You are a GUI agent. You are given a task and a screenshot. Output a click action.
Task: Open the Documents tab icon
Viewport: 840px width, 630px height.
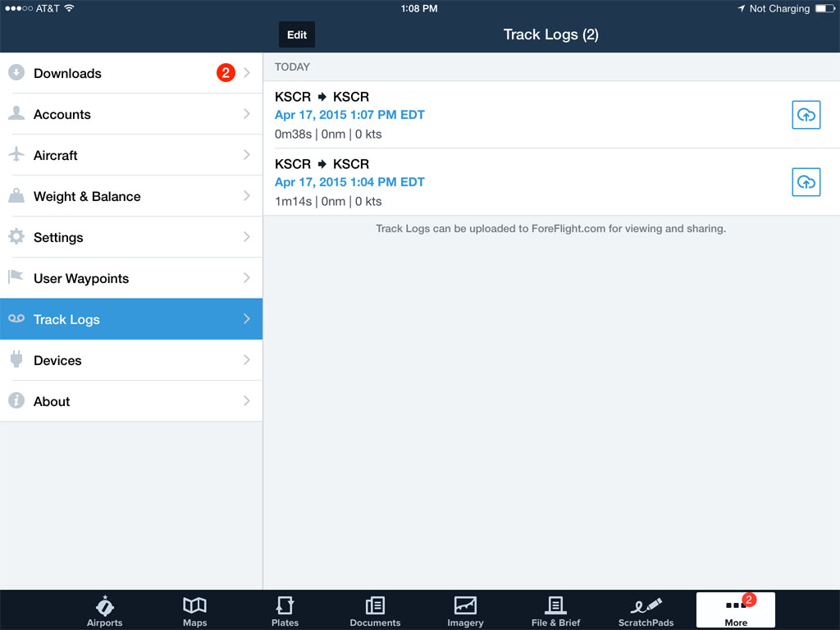(375, 605)
